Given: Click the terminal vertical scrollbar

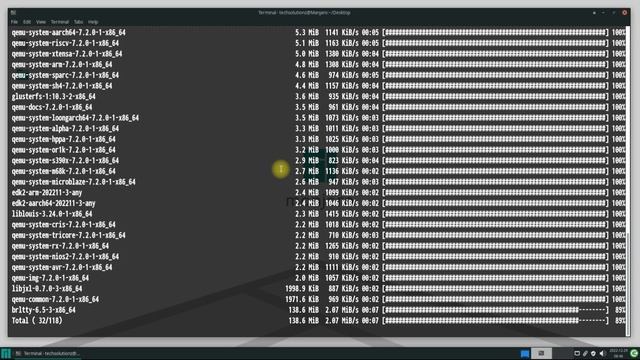Looking at the screenshot, I should pyautogui.click(x=628, y=182).
